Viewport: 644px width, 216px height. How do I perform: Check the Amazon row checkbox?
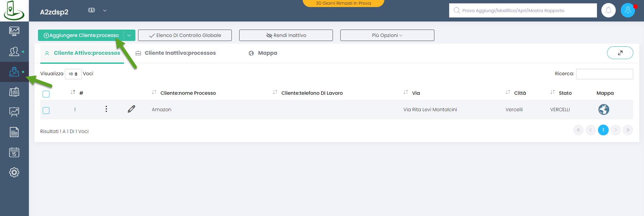[46, 111]
